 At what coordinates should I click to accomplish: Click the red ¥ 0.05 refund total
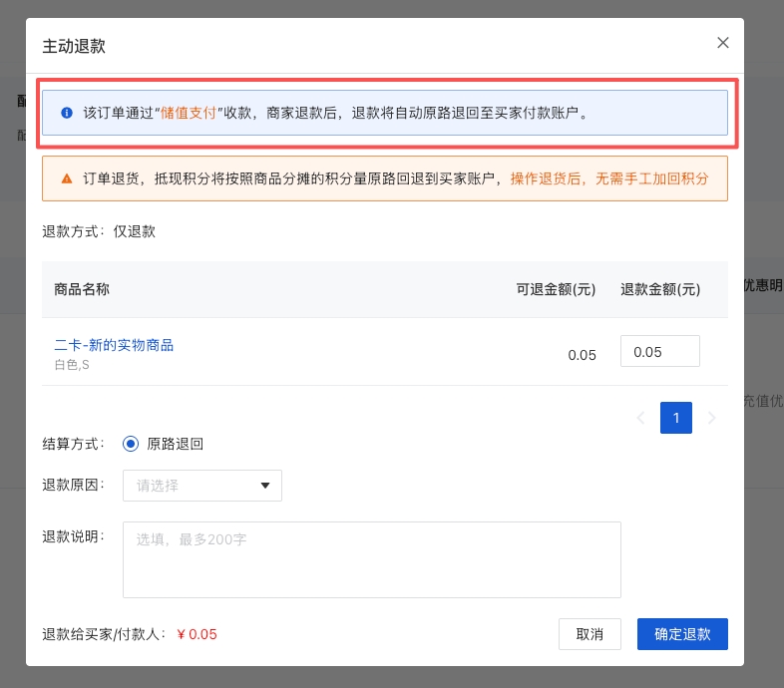(x=196, y=634)
